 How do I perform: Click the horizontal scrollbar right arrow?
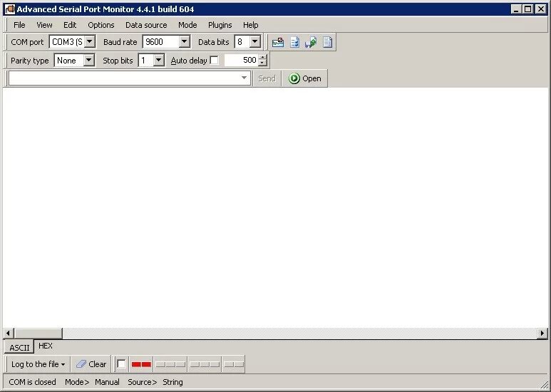point(542,333)
